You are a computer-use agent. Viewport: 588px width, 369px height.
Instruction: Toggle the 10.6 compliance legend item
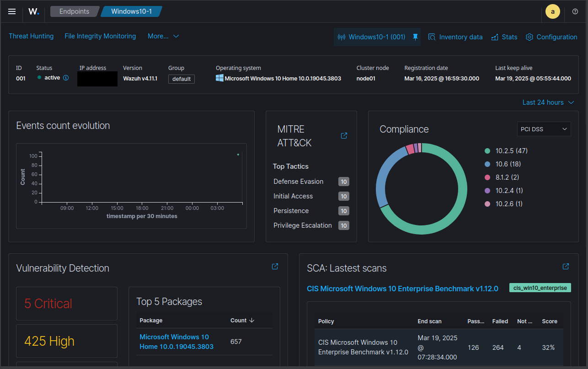[502, 164]
